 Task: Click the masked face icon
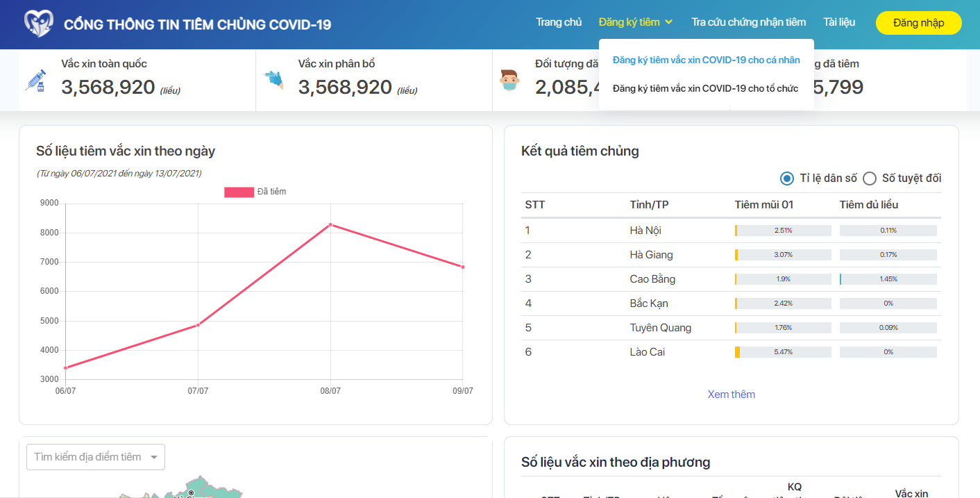(x=510, y=81)
